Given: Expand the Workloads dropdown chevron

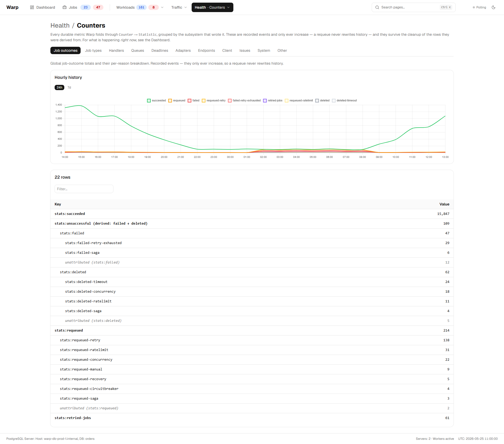Looking at the screenshot, I should click(x=162, y=7).
